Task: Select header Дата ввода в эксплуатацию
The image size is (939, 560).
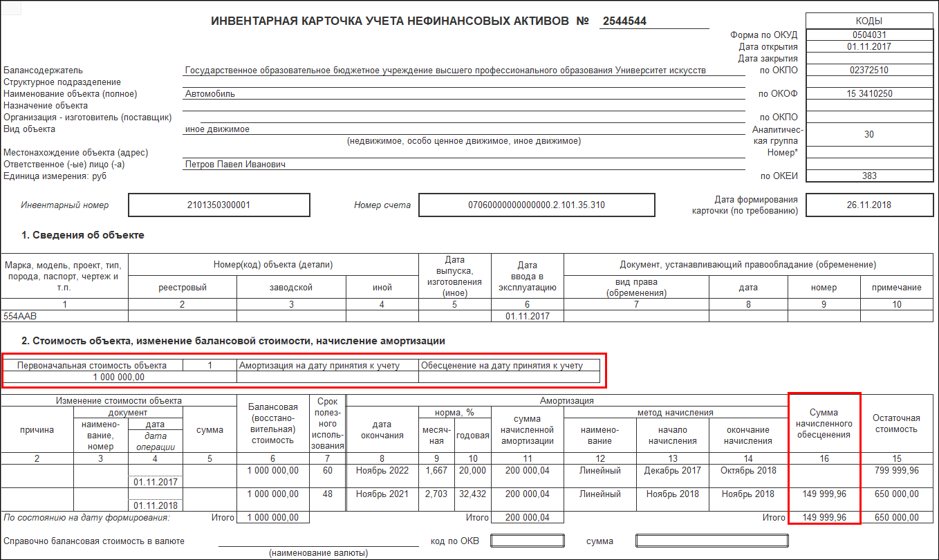Action: coord(527,276)
